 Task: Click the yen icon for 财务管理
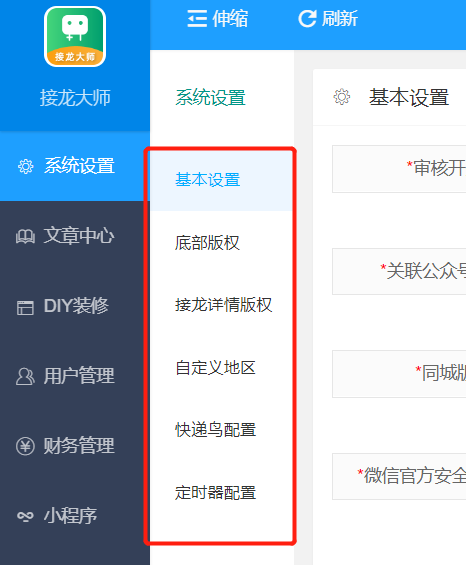pos(25,446)
